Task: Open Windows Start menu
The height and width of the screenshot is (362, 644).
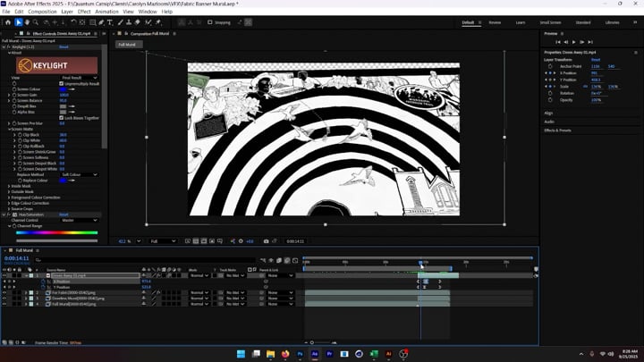Action: point(241,354)
